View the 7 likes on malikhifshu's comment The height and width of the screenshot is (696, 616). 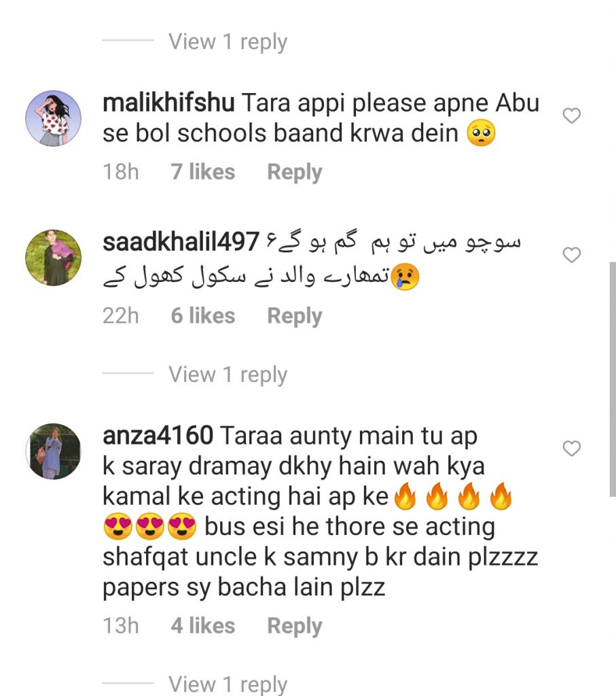pyautogui.click(x=202, y=172)
